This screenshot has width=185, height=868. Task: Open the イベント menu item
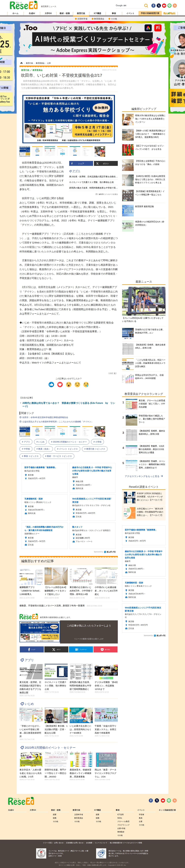(x=130, y=13)
